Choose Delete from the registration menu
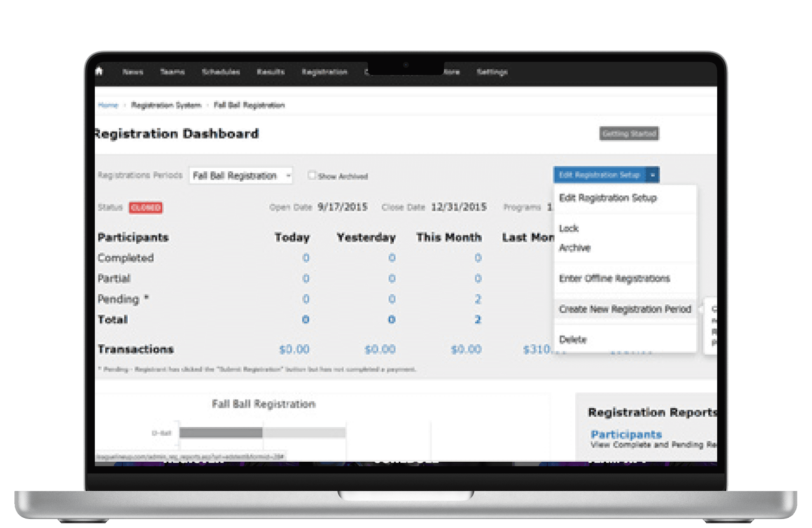The image size is (812, 528). (x=572, y=339)
